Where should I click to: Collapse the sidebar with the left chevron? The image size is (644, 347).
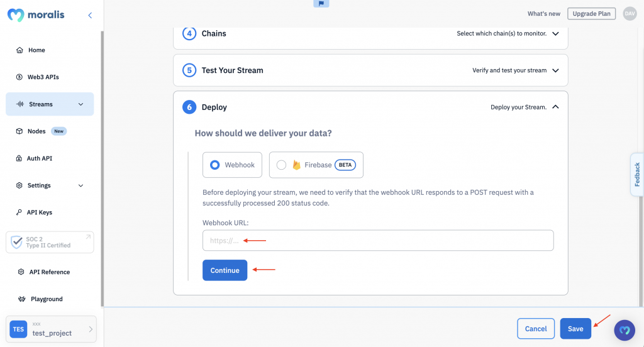pyautogui.click(x=90, y=15)
